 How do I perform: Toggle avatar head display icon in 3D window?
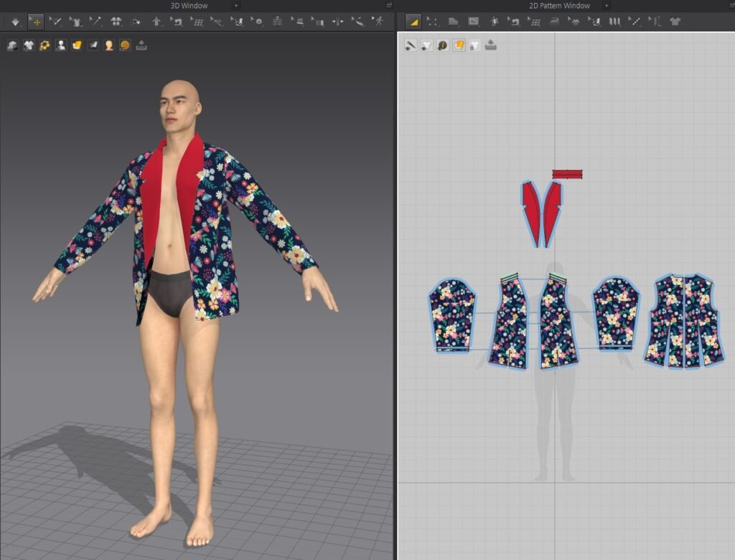[x=109, y=45]
